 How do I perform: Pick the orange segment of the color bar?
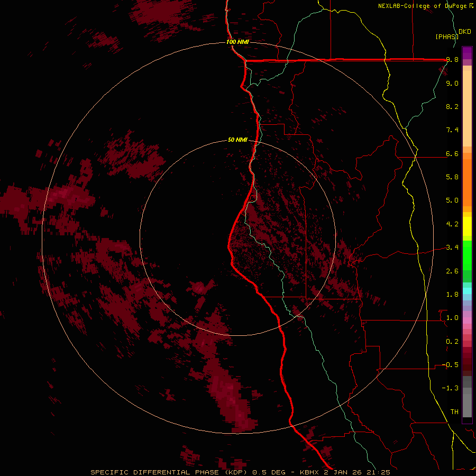[x=467, y=183]
